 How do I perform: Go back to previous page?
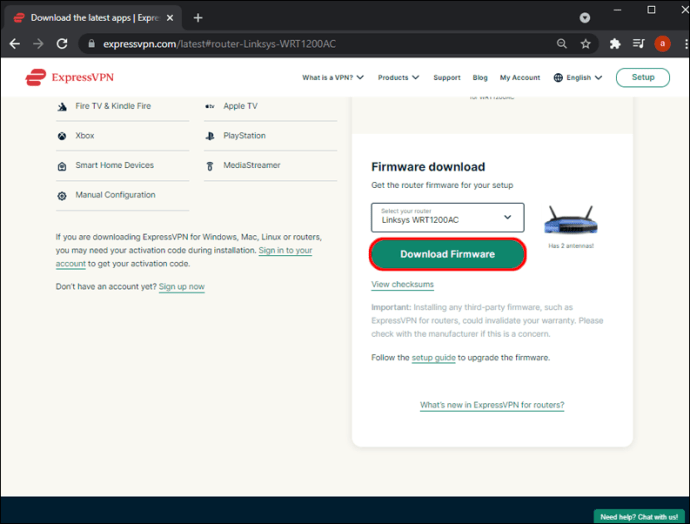pyautogui.click(x=15, y=44)
